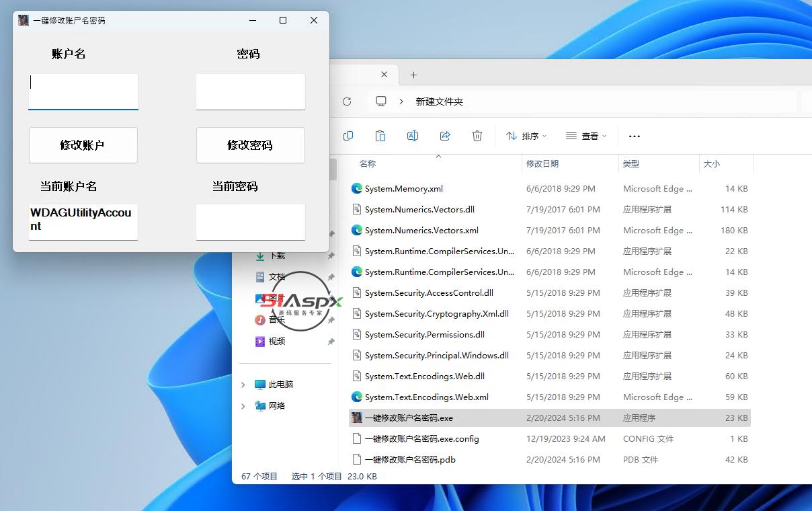
Task: Click the delete trash can icon
Action: [477, 136]
